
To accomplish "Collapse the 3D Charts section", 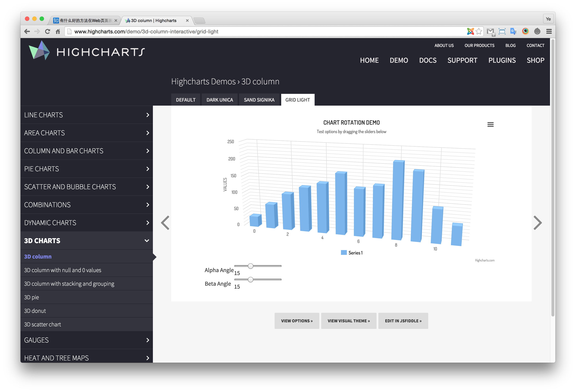I will 87,241.
